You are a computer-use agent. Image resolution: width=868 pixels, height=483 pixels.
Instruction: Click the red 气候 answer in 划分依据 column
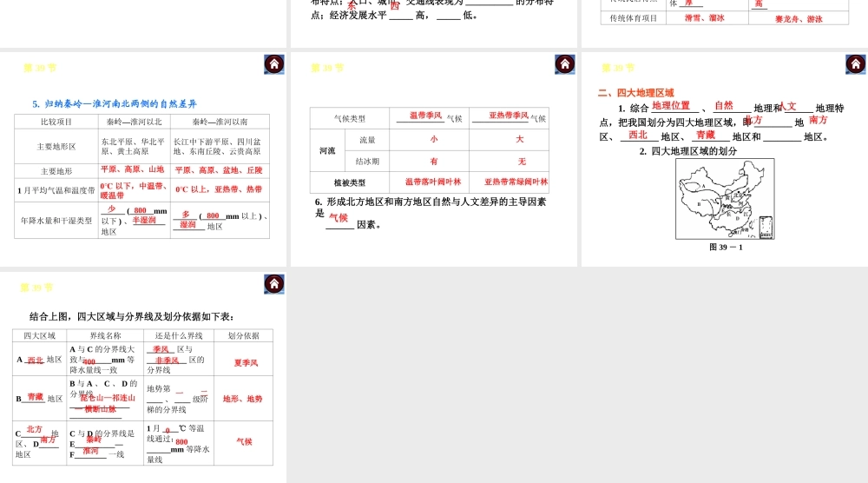click(x=244, y=441)
